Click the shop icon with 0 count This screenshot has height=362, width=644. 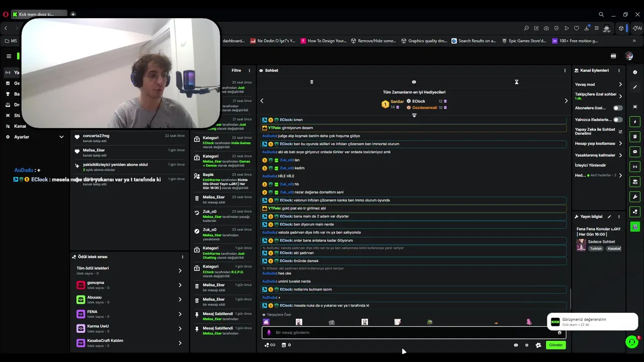(286, 345)
